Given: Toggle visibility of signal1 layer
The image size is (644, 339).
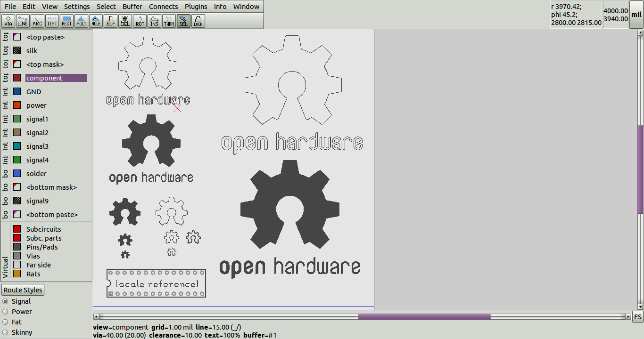Looking at the screenshot, I should pos(17,119).
